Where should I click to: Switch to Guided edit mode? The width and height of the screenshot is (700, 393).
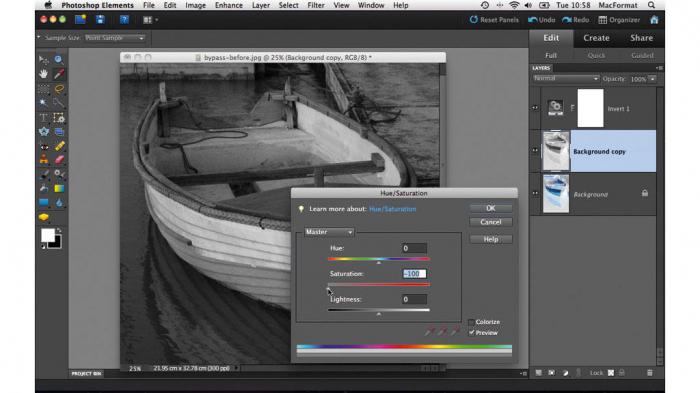(642, 55)
